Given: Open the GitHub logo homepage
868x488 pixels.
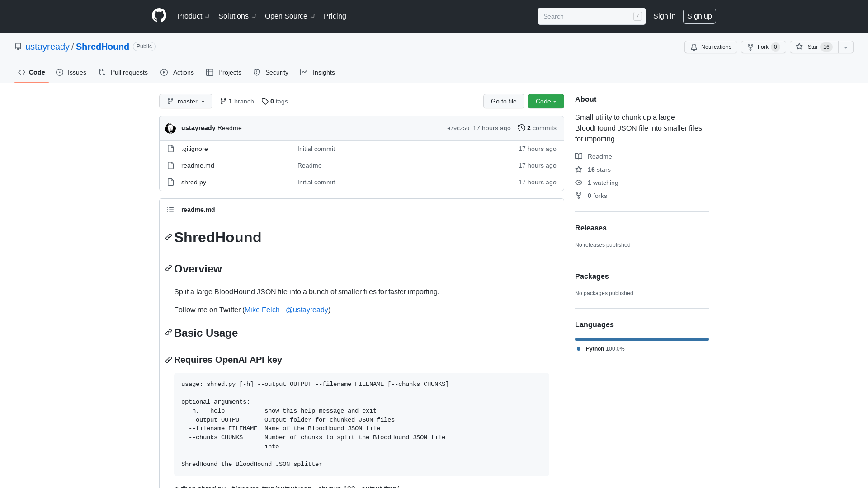Looking at the screenshot, I should click(x=159, y=16).
